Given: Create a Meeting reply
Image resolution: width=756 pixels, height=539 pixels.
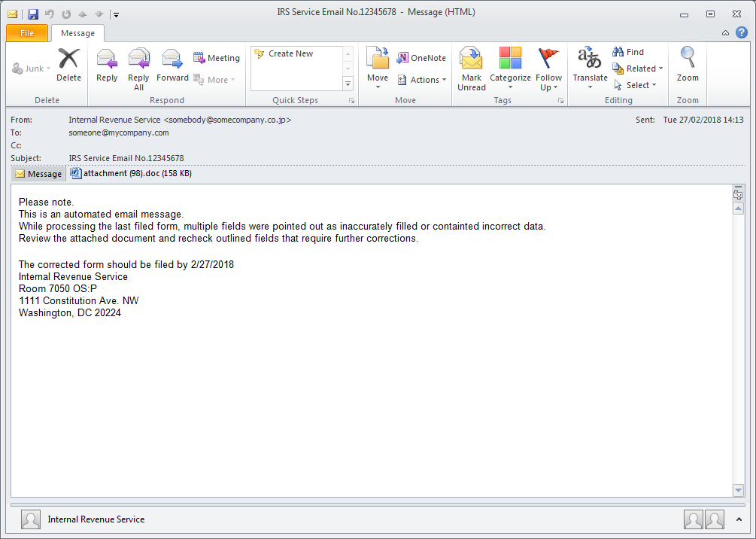Looking at the screenshot, I should [x=217, y=58].
